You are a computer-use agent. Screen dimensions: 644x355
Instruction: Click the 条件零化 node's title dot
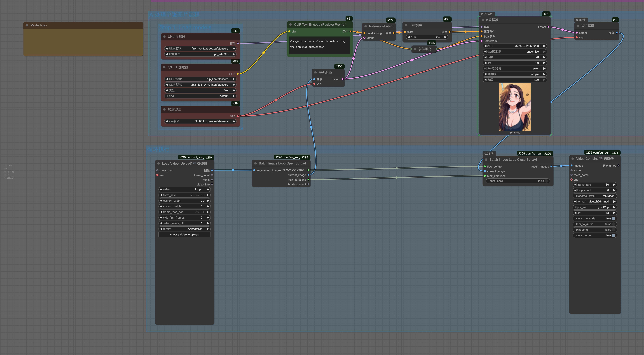tap(415, 49)
